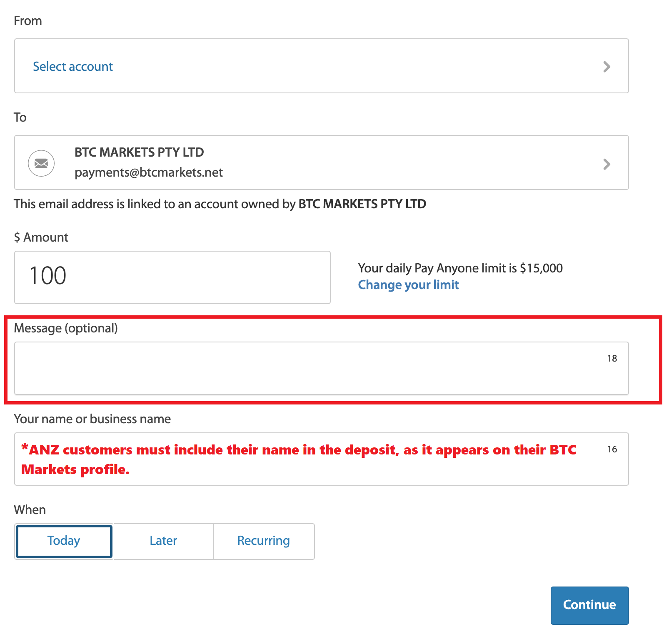Image resolution: width=669 pixels, height=644 pixels.
Task: Click the 16 character counter in name field
Action: tap(612, 449)
